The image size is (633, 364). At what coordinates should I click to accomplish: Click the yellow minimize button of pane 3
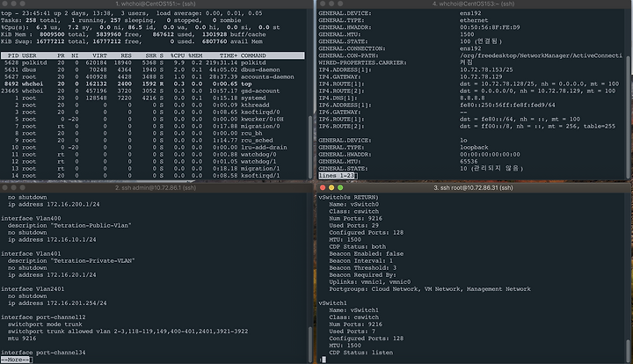[331, 187]
